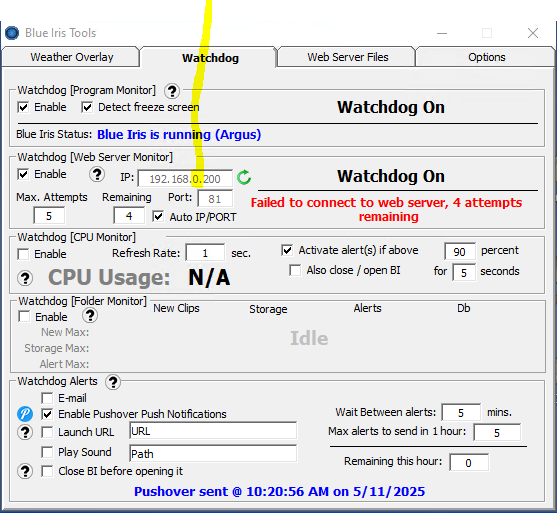Screen dimensions: 557x513
Task: Click the Idle folder monitor status
Action: tap(309, 338)
